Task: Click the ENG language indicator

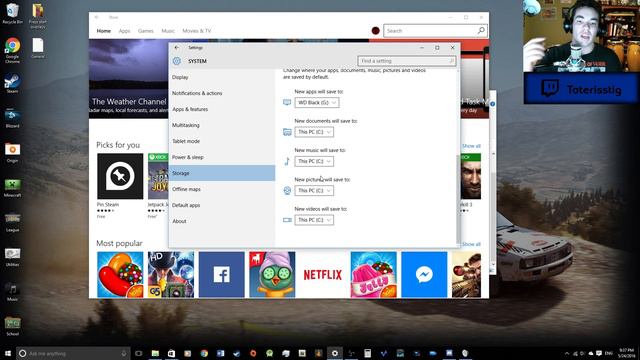Action: point(609,353)
